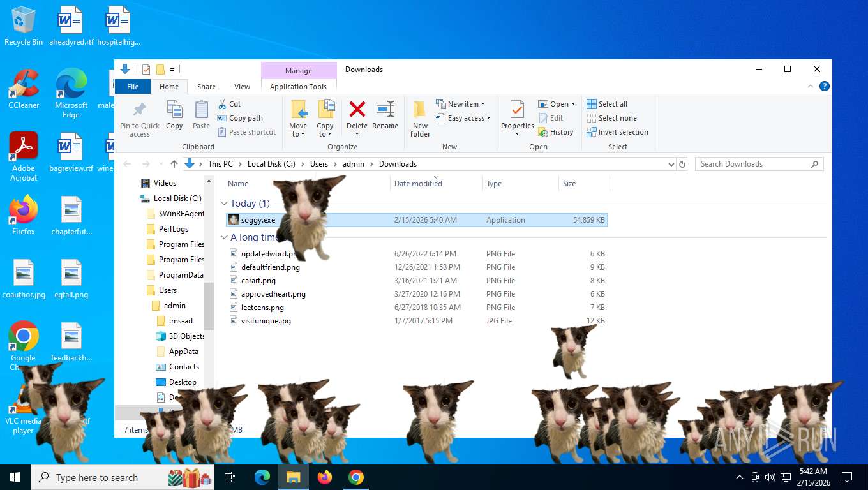Select the soggy.exe file

point(417,220)
